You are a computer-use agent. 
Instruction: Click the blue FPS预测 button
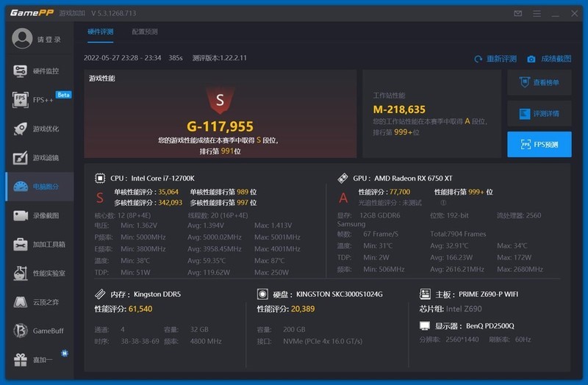[x=539, y=144]
